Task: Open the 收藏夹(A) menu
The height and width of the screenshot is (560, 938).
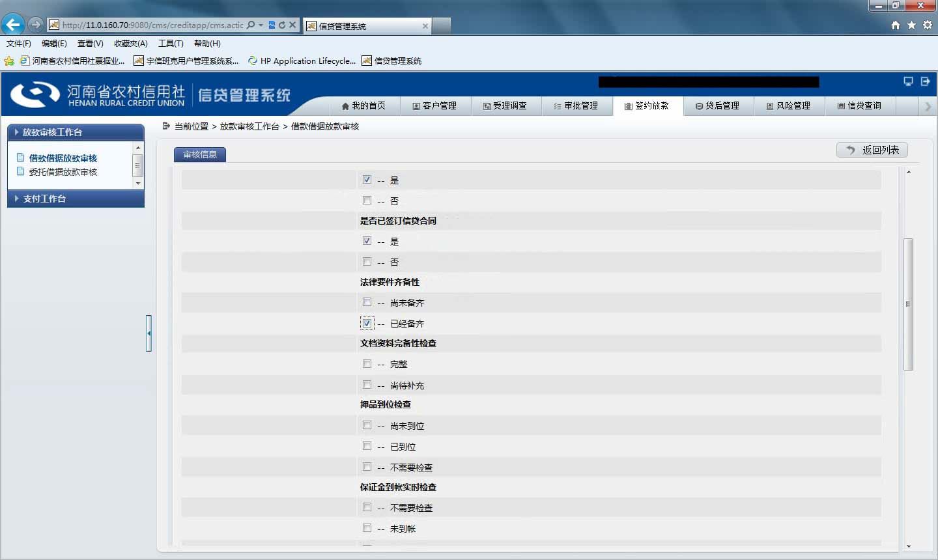Action: pyautogui.click(x=130, y=44)
